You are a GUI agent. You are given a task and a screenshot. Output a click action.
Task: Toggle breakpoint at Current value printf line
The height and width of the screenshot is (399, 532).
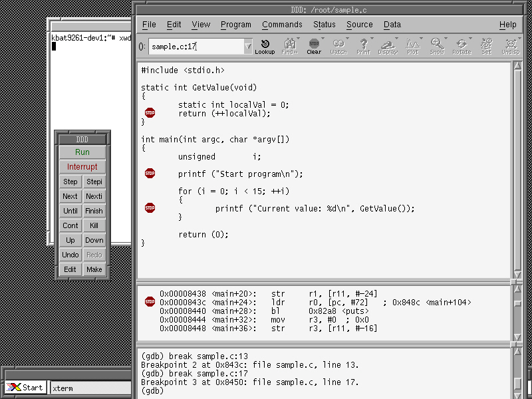tap(150, 208)
